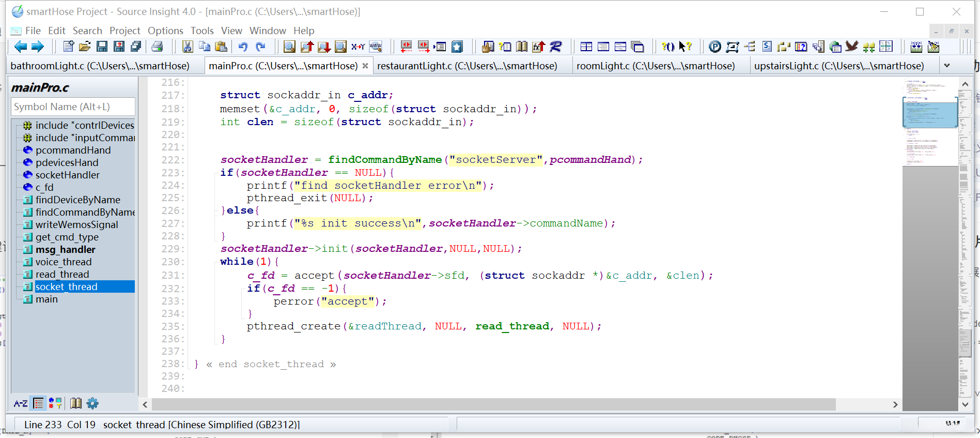The height and width of the screenshot is (438, 980).
Task: Click the Cut scissors icon
Action: tap(188, 47)
